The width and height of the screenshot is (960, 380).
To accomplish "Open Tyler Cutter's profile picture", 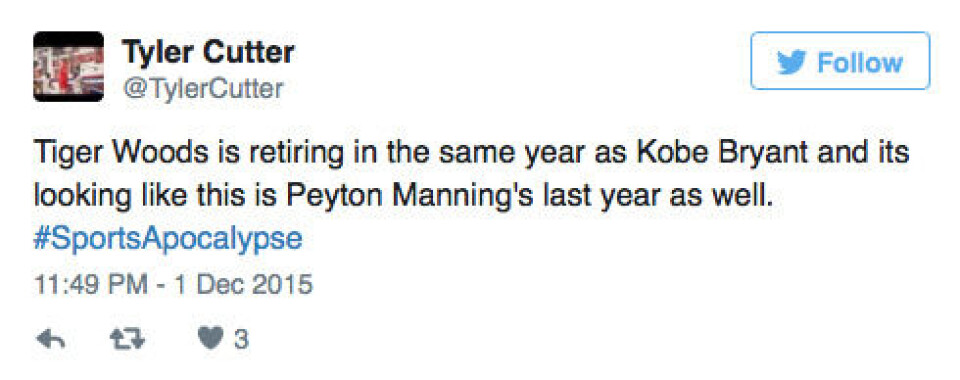I will coord(69,66).
